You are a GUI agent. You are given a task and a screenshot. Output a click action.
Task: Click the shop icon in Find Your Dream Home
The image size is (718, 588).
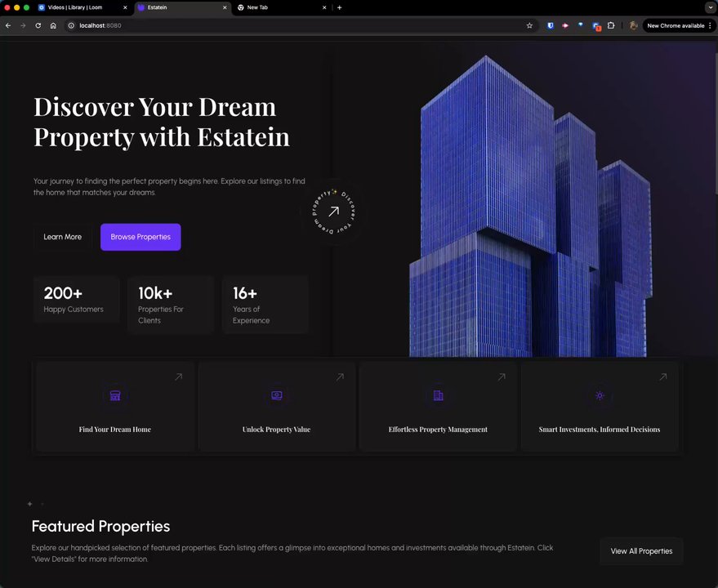115,395
